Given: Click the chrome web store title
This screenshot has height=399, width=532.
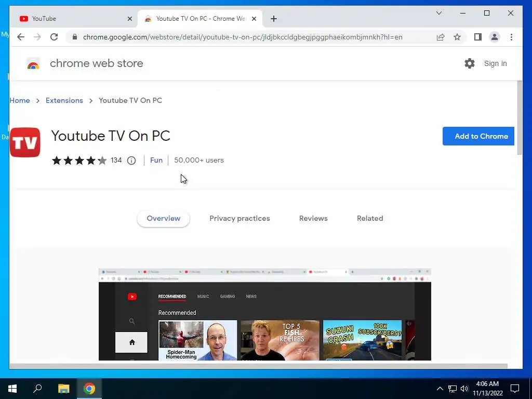Looking at the screenshot, I should (x=96, y=63).
